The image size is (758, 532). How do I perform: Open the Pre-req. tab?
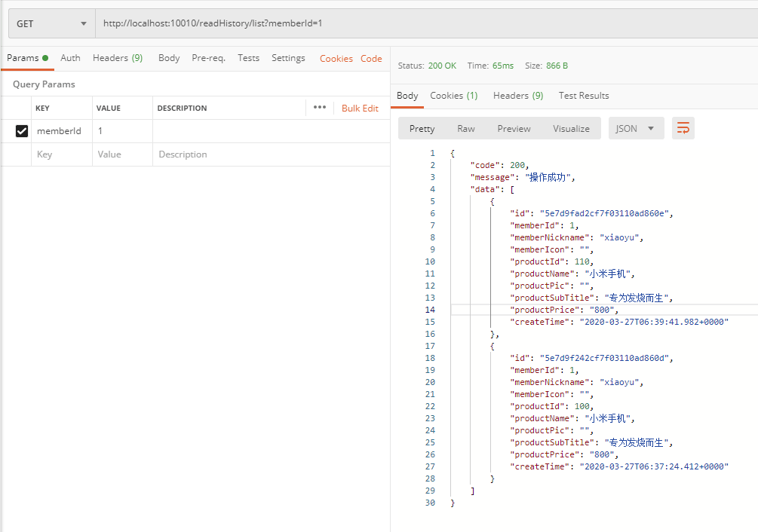tap(208, 58)
